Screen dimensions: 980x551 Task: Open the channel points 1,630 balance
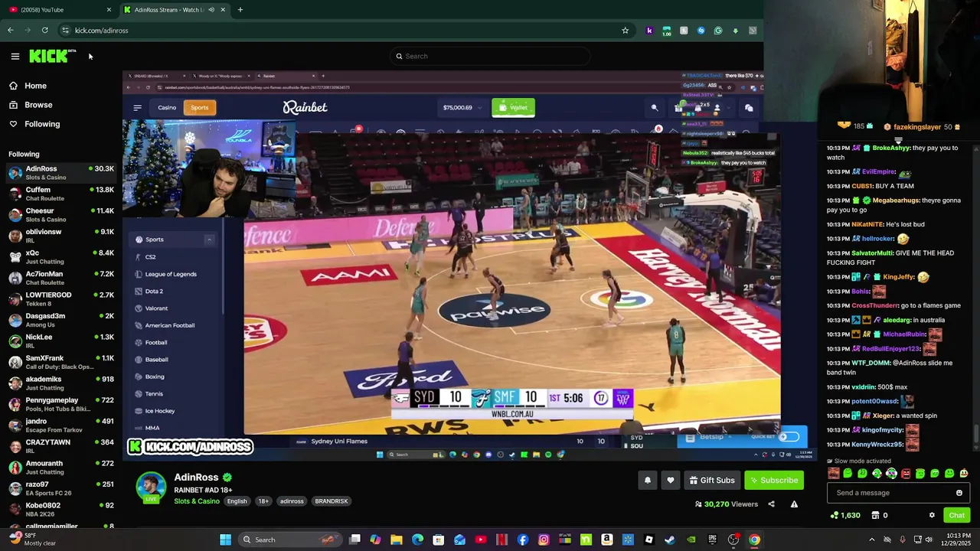click(845, 515)
